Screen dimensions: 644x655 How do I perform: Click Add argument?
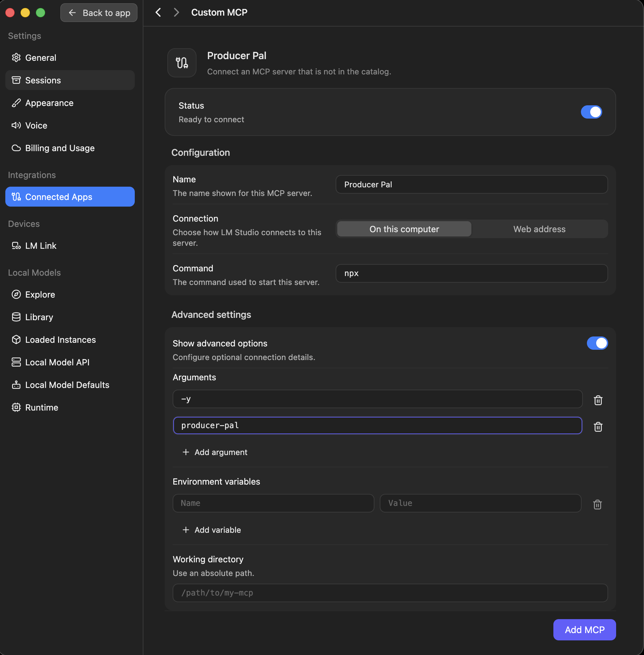point(215,452)
